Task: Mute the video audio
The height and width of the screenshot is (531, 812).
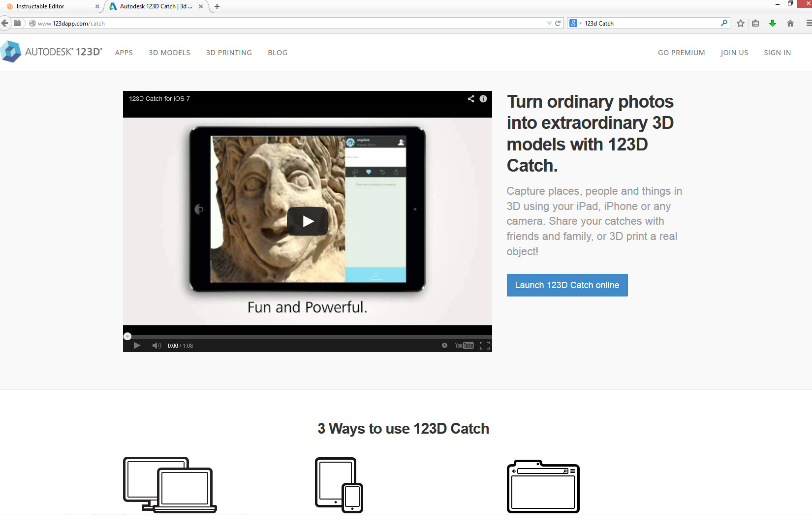Action: [x=156, y=345]
